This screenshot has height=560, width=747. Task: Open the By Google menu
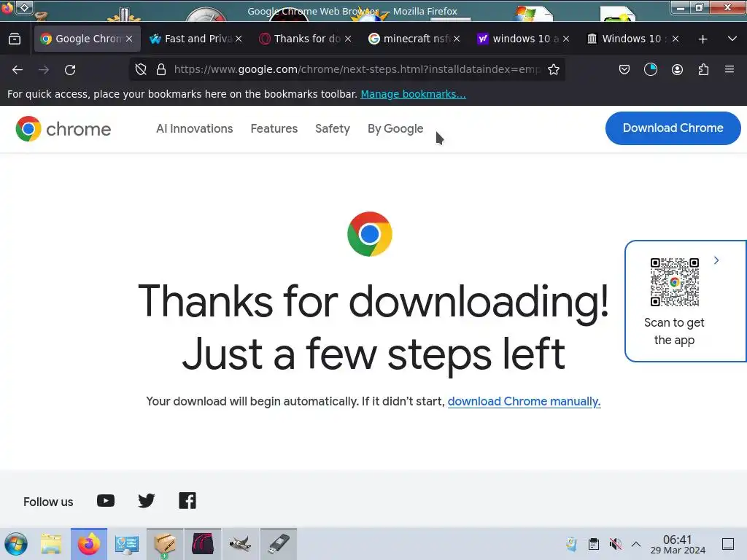395,128
